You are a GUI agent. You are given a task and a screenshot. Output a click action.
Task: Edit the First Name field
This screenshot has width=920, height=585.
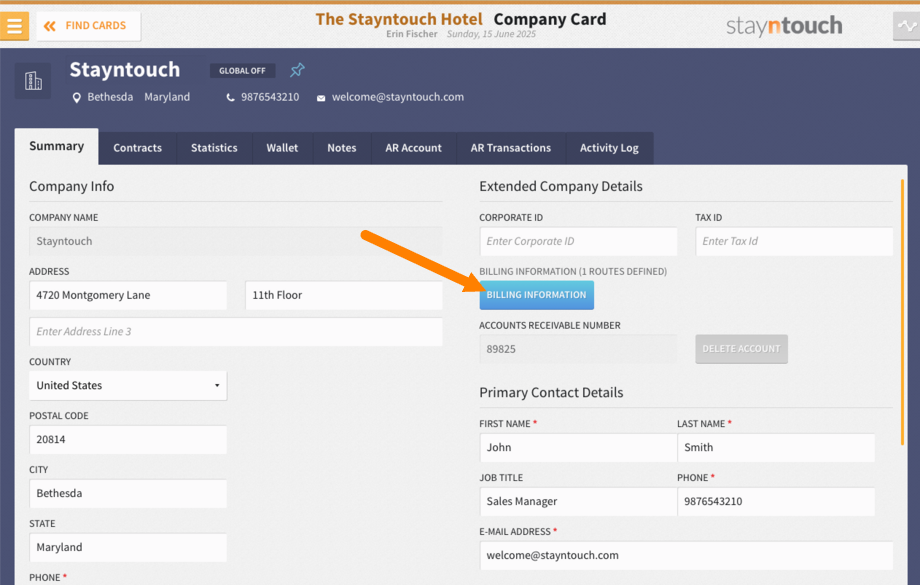[578, 448]
